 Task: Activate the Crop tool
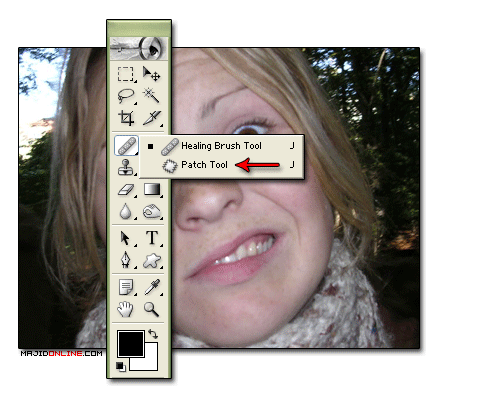(x=126, y=118)
